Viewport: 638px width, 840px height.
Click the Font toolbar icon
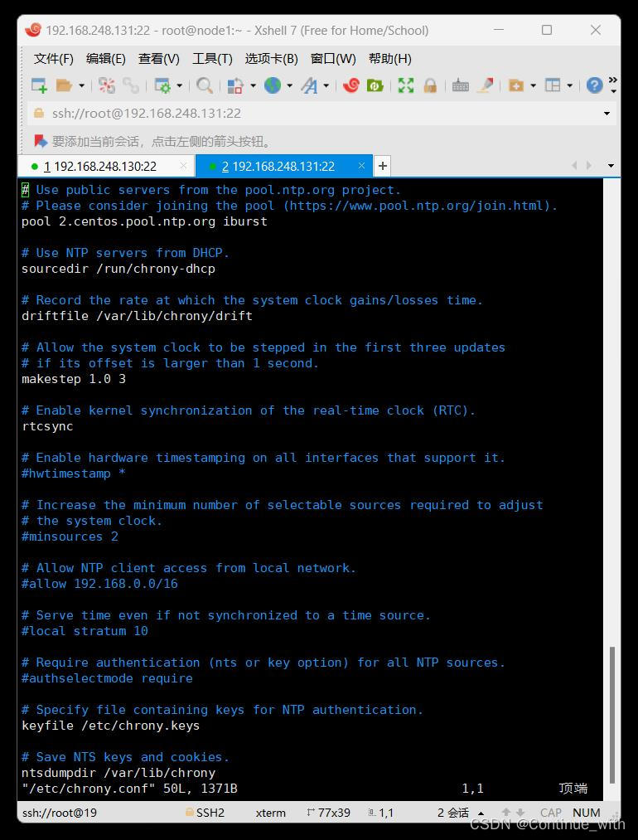(x=309, y=85)
